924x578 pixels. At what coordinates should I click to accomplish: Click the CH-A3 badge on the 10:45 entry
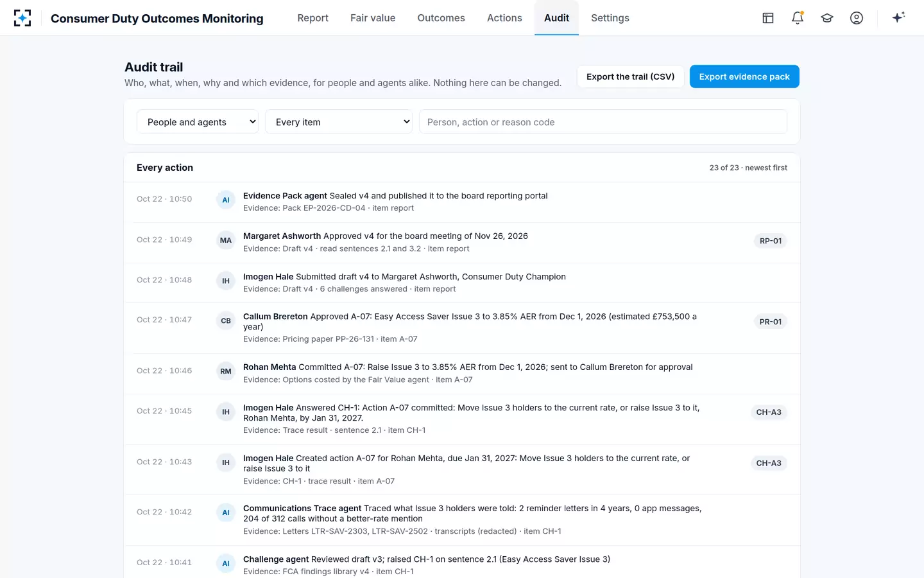coord(769,412)
